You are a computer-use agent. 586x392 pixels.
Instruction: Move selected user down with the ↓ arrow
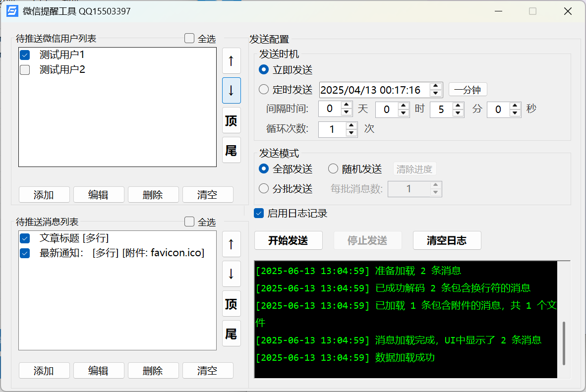tap(231, 90)
